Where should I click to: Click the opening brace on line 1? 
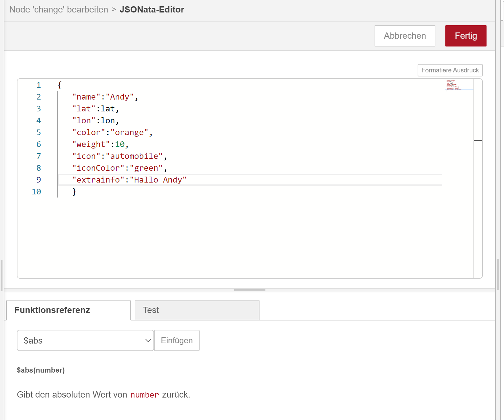pyautogui.click(x=60, y=85)
